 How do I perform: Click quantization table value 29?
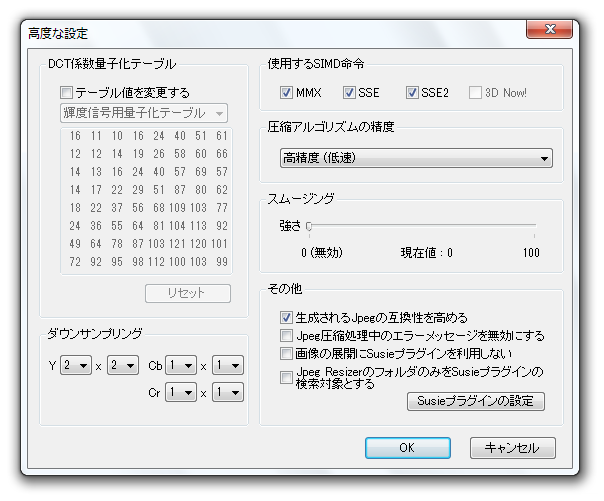138,189
